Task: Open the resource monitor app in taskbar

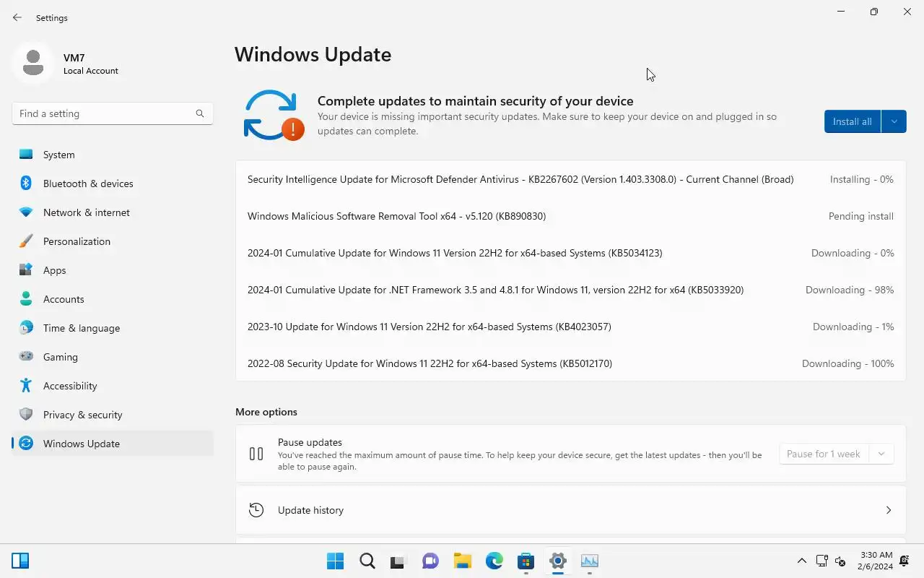Action: pos(590,561)
